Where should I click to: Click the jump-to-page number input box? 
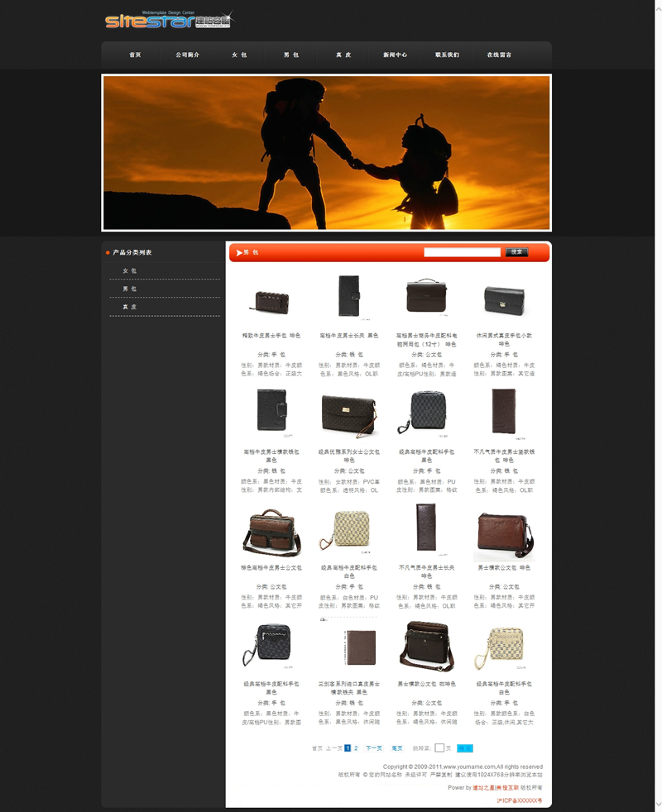point(439,748)
